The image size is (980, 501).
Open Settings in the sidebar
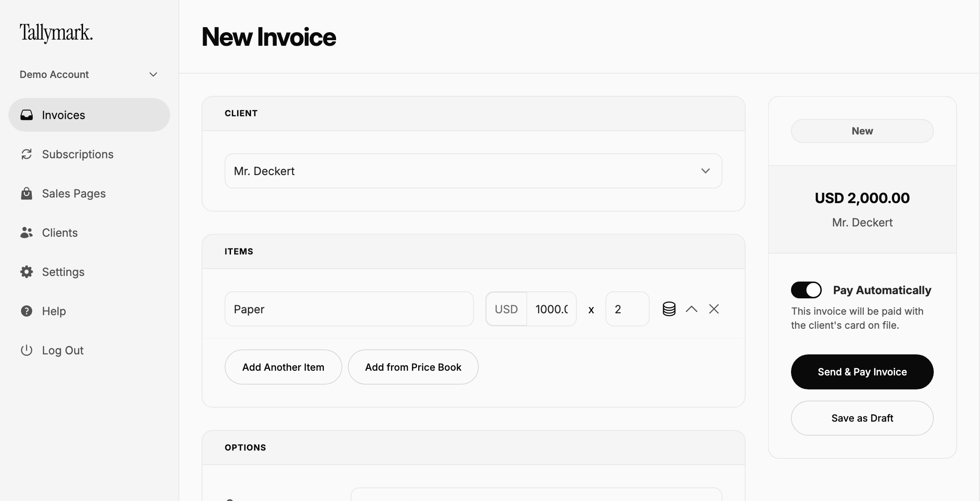[x=89, y=272]
